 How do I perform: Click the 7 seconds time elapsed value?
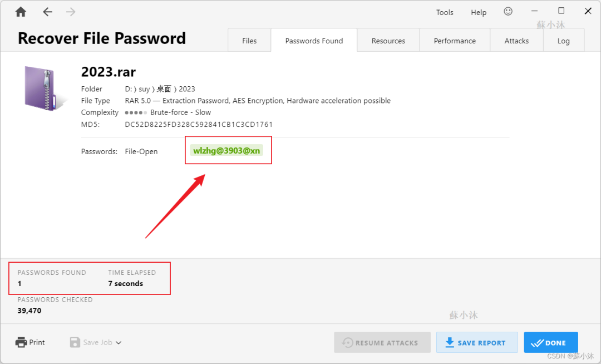125,283
